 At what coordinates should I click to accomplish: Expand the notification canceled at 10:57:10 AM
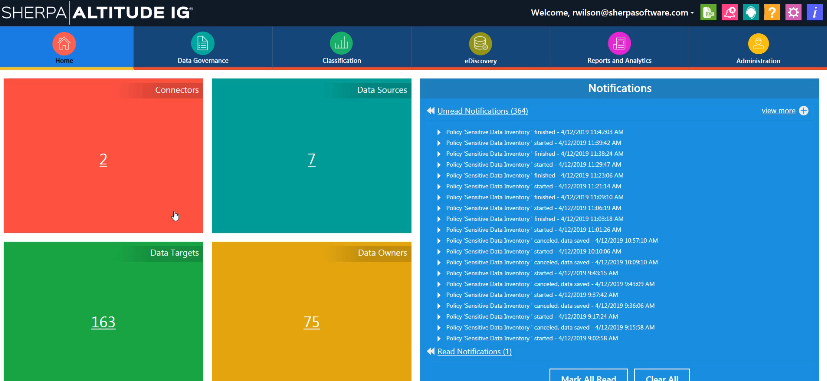pyautogui.click(x=439, y=241)
